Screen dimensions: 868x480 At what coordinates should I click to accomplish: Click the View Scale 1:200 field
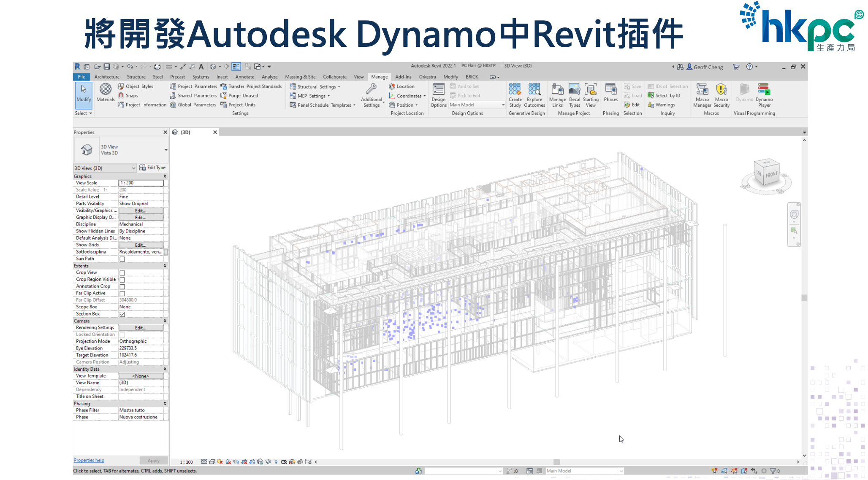coord(141,183)
